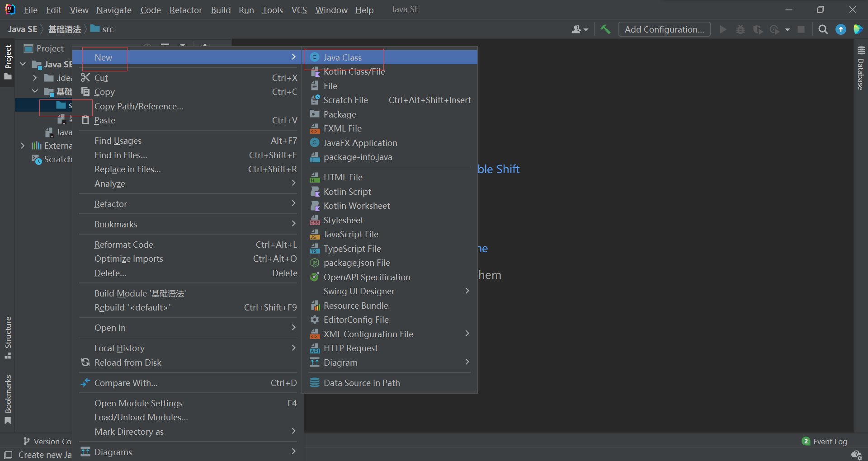Image resolution: width=868 pixels, height=461 pixels.
Task: Click the status bar tool windows toggle icon
Action: pos(8,455)
